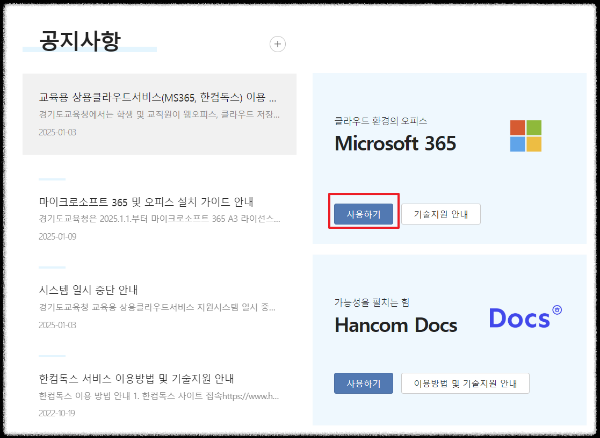
Task: Click the date 2025-01-09
Action: click(x=57, y=236)
